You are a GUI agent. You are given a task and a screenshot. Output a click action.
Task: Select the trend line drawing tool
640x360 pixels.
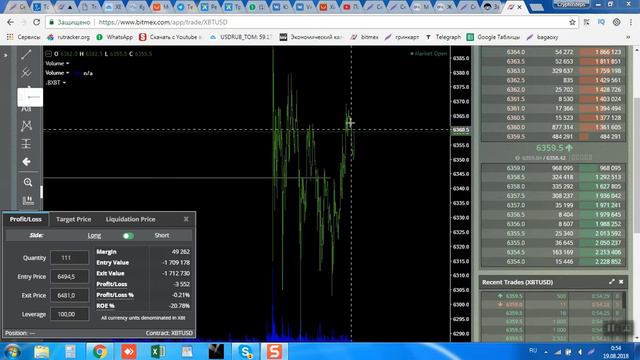click(26, 54)
